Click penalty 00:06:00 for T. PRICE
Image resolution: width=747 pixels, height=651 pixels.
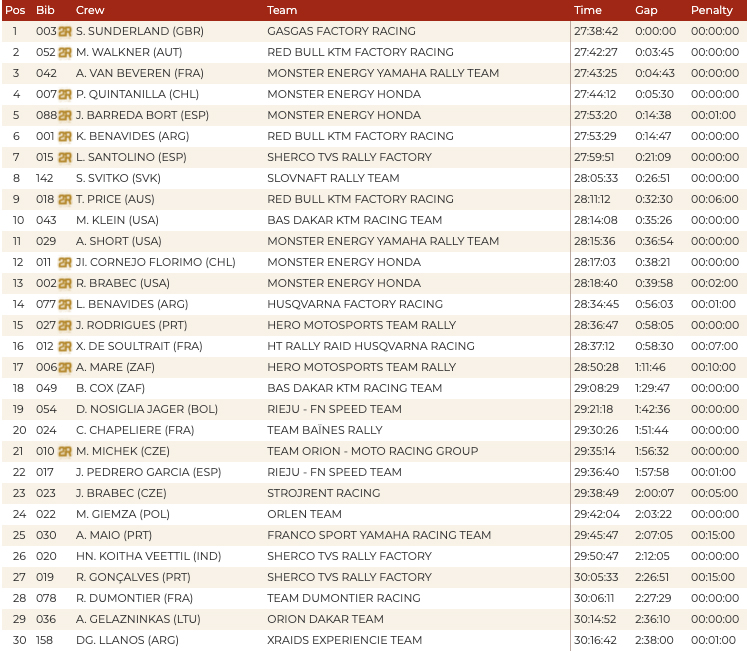point(715,199)
